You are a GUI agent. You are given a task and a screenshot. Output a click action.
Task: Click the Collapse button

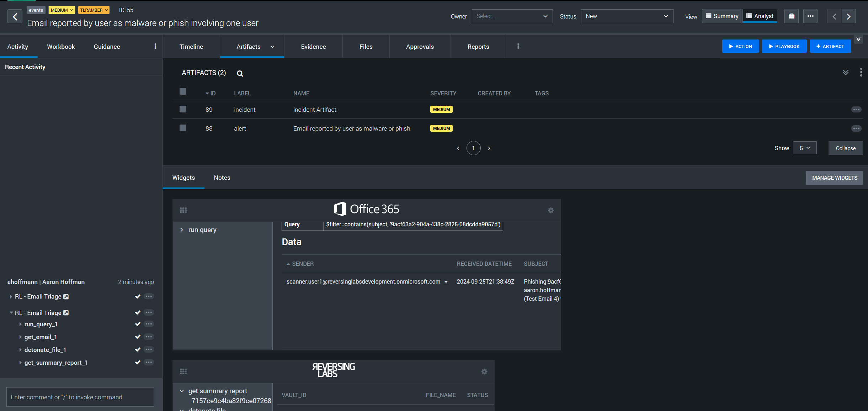846,148
